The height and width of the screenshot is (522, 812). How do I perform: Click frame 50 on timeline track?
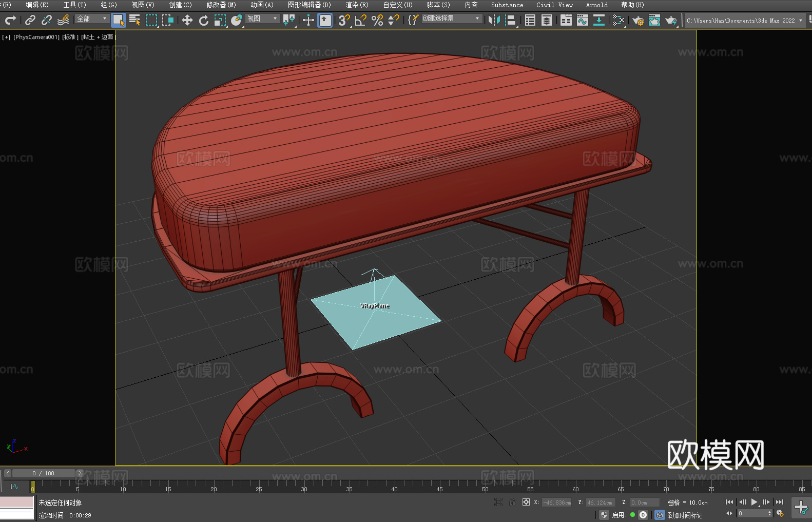[485, 486]
